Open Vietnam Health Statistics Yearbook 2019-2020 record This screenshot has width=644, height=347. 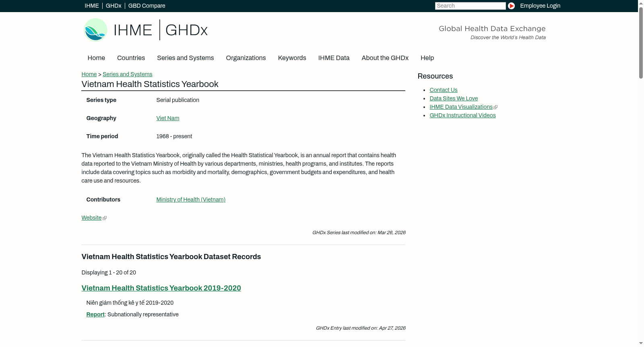[161, 288]
